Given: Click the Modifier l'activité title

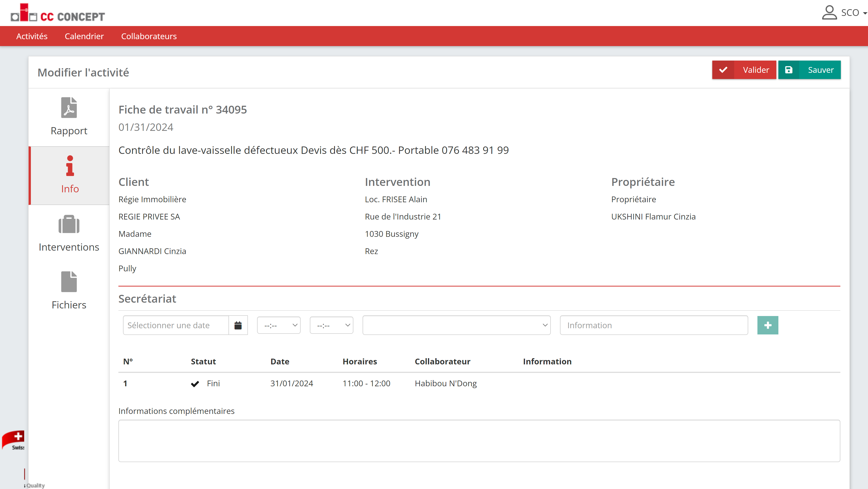Looking at the screenshot, I should pos(83,73).
